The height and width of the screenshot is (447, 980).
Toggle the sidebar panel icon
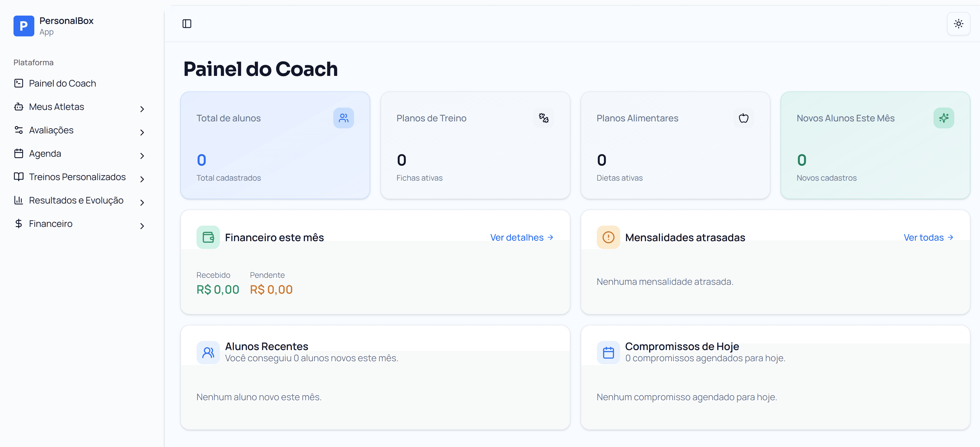(187, 24)
